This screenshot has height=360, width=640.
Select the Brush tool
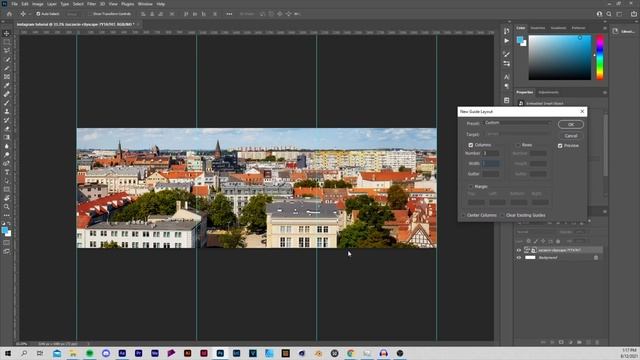(7, 103)
